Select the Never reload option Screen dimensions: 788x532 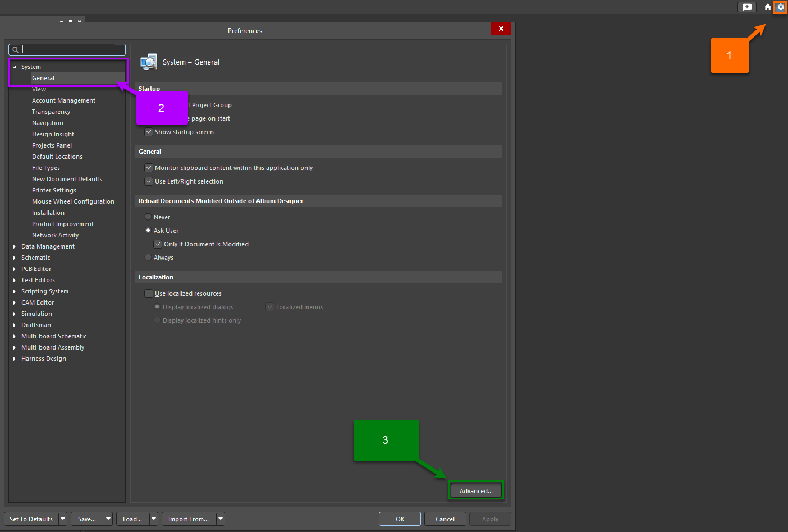click(148, 217)
